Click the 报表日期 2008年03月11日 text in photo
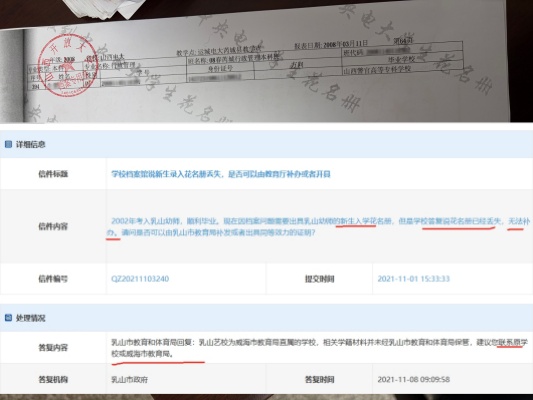533x400 pixels. (330, 45)
